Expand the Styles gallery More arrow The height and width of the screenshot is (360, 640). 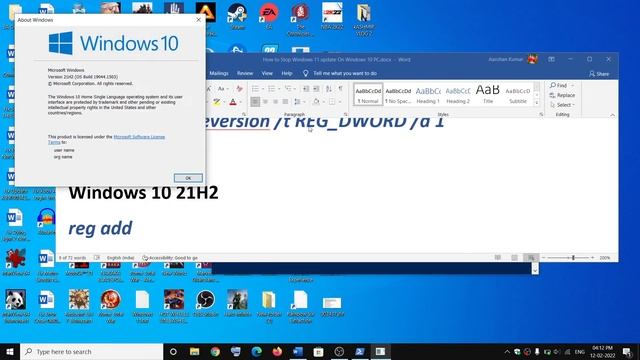(537, 102)
